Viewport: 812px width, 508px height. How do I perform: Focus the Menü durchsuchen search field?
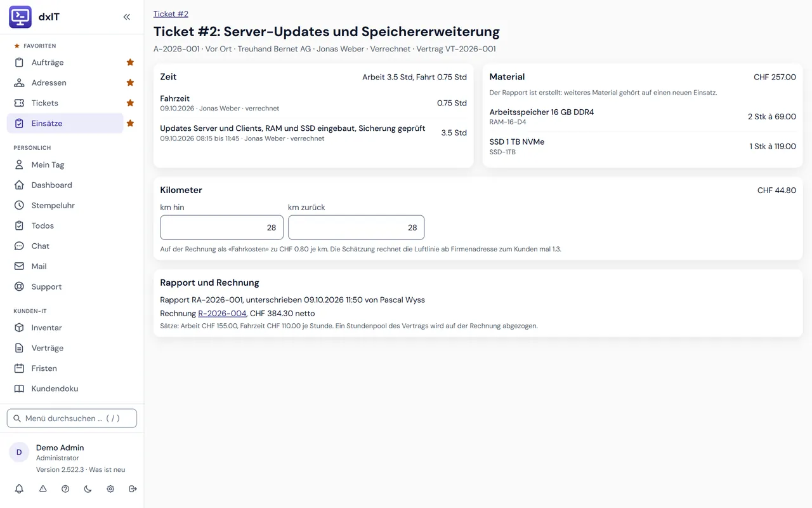[x=72, y=418]
